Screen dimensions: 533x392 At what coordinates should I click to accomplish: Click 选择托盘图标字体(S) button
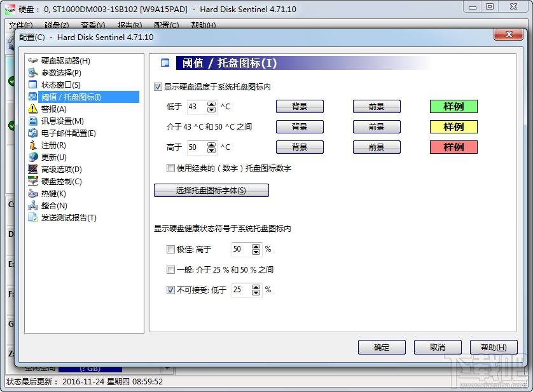(x=211, y=191)
